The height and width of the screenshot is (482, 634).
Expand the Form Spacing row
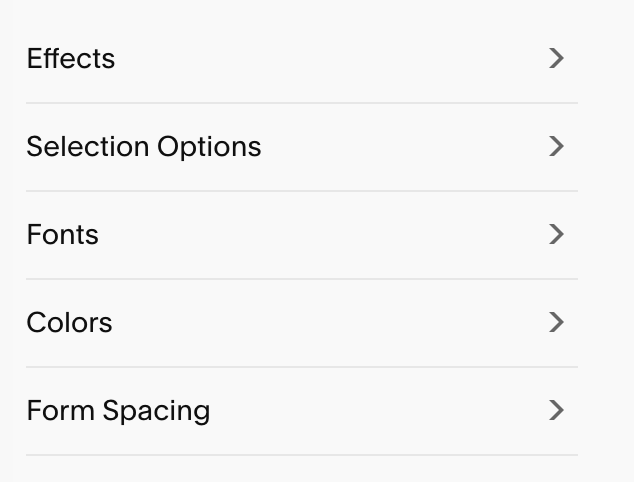302,411
